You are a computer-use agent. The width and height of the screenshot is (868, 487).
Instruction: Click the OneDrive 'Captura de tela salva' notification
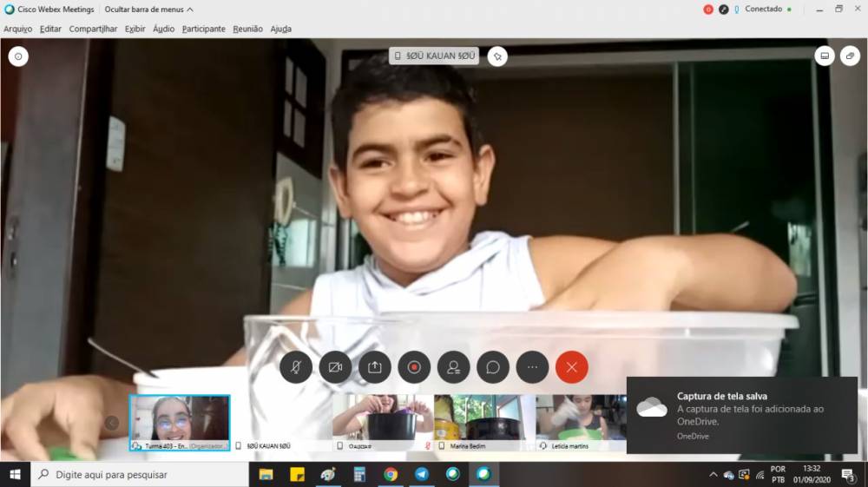742,414
